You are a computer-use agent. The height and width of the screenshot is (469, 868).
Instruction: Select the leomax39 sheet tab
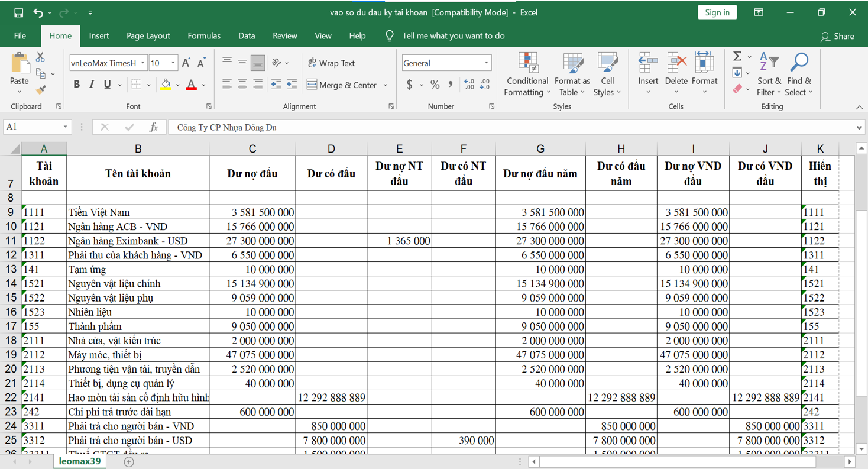pyautogui.click(x=80, y=461)
